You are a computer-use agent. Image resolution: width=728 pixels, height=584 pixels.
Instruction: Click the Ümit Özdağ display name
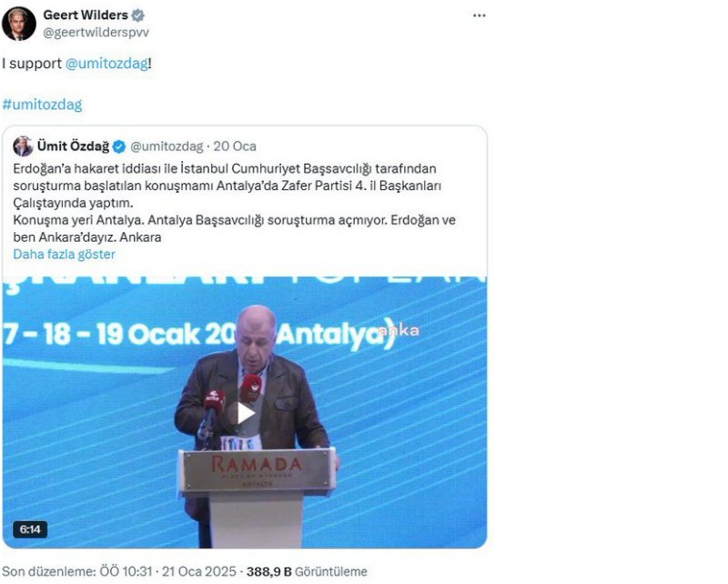(73, 146)
